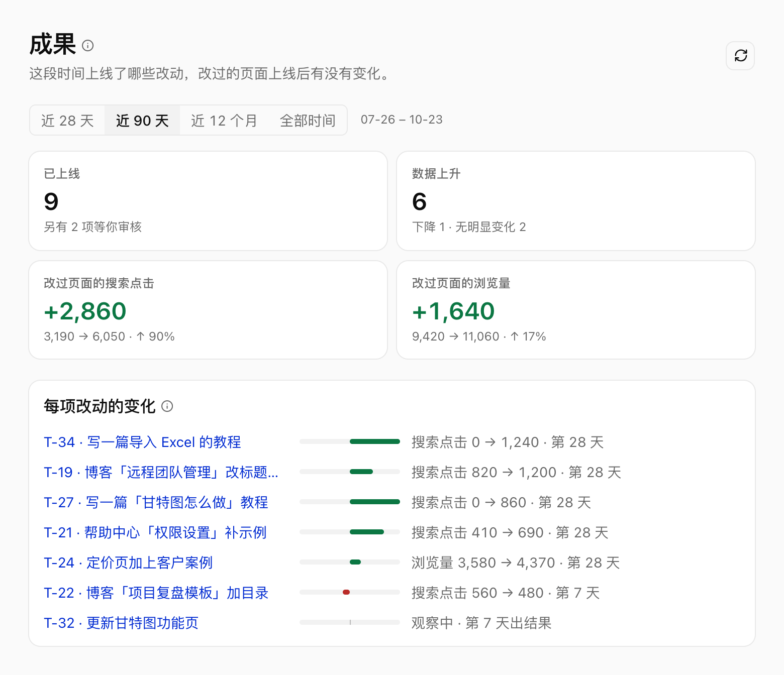Viewport: 784px width, 675px height.
Task: Open info icon beside 每项改动的变化
Action: (167, 406)
